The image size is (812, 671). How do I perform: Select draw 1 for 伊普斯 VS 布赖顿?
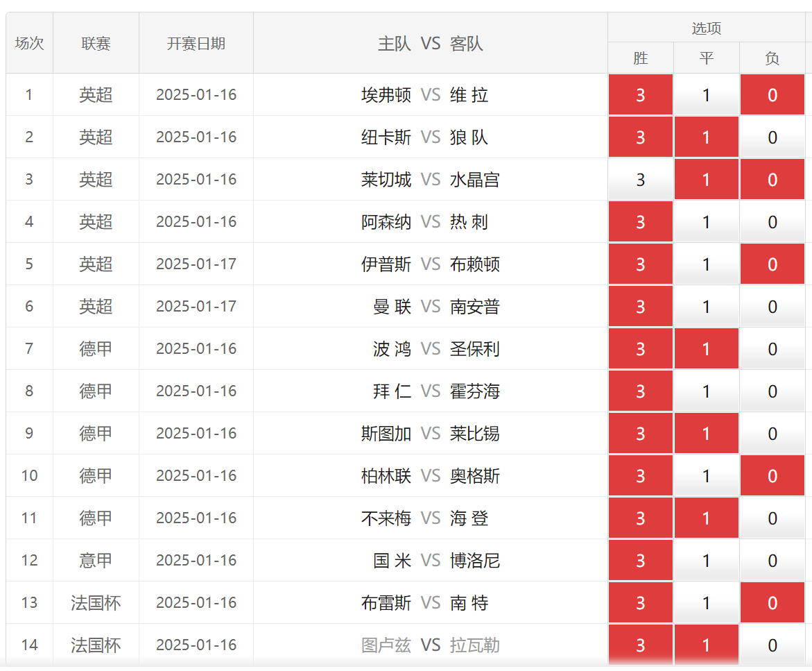[707, 264]
